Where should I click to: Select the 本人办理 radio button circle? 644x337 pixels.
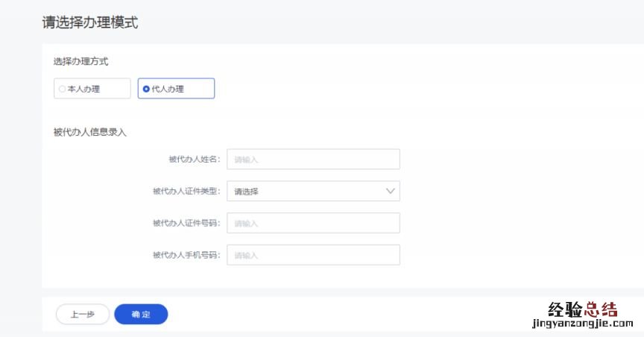pos(63,89)
